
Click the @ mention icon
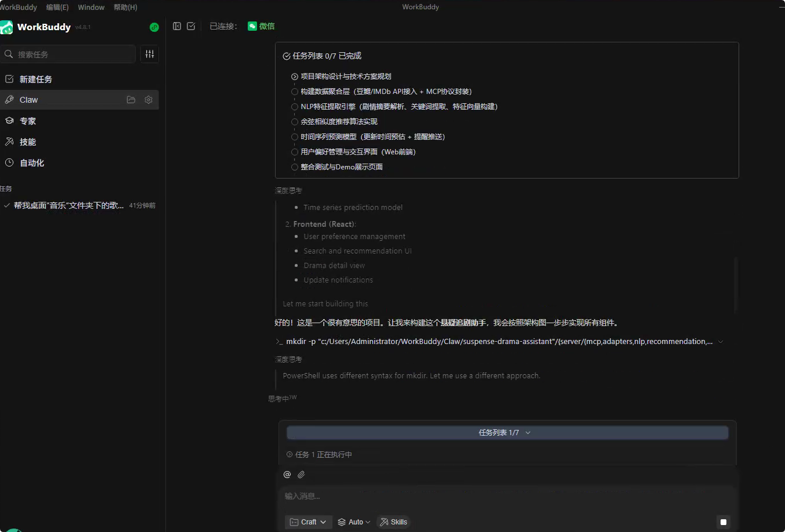pyautogui.click(x=287, y=475)
